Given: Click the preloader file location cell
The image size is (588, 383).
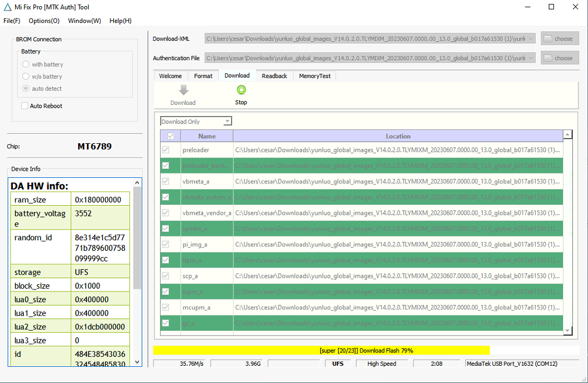Looking at the screenshot, I should [x=398, y=150].
